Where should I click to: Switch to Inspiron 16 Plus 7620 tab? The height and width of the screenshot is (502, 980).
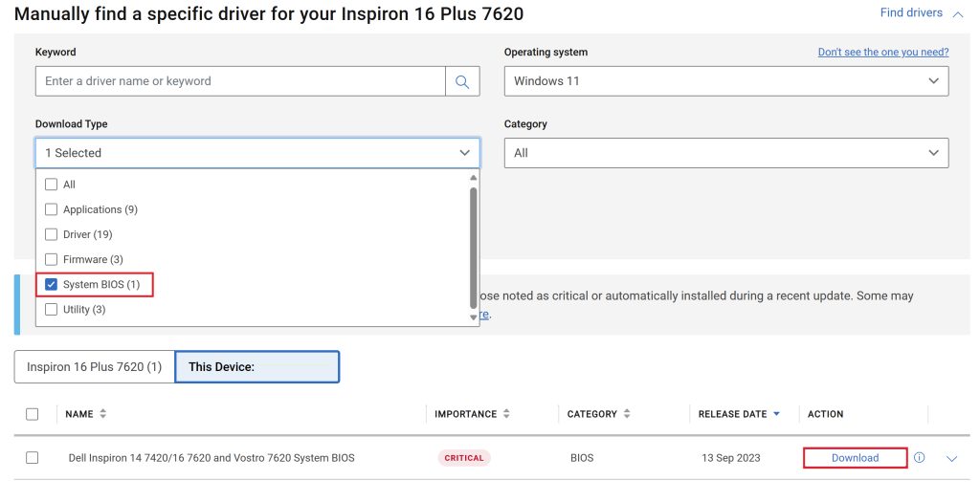coord(94,367)
